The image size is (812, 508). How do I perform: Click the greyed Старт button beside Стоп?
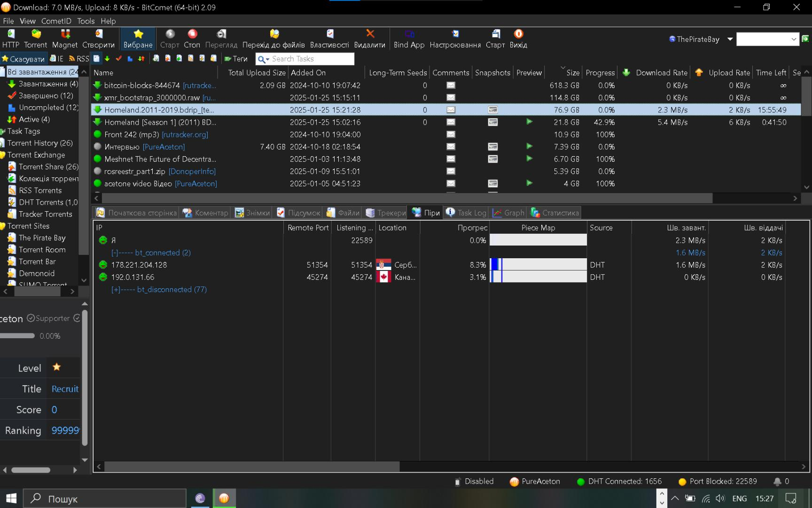click(170, 39)
